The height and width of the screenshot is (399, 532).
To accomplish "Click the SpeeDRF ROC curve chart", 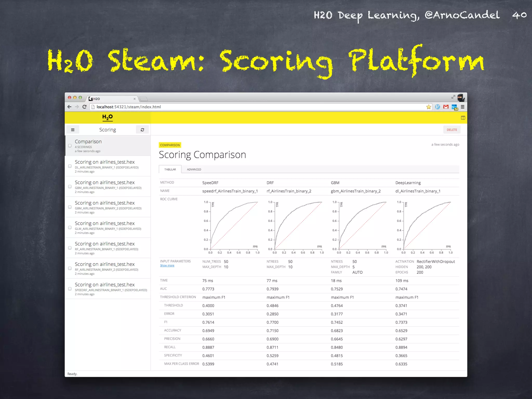I will click(231, 227).
